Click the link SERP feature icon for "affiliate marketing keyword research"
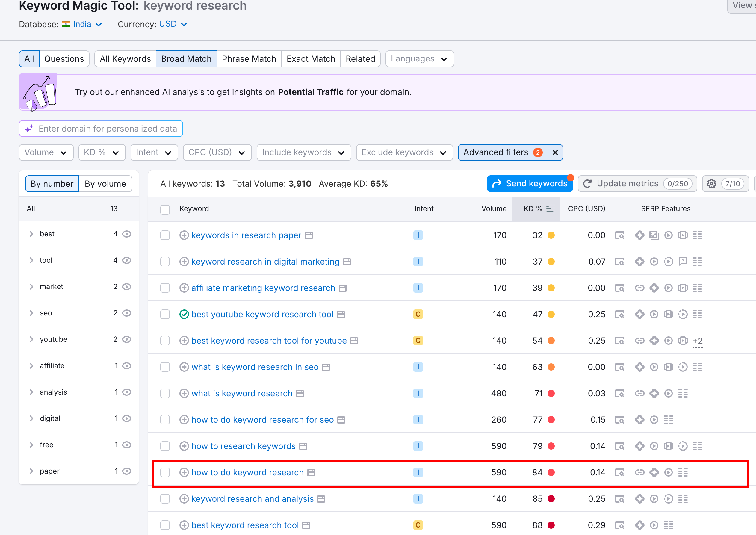The image size is (756, 535). (x=640, y=288)
